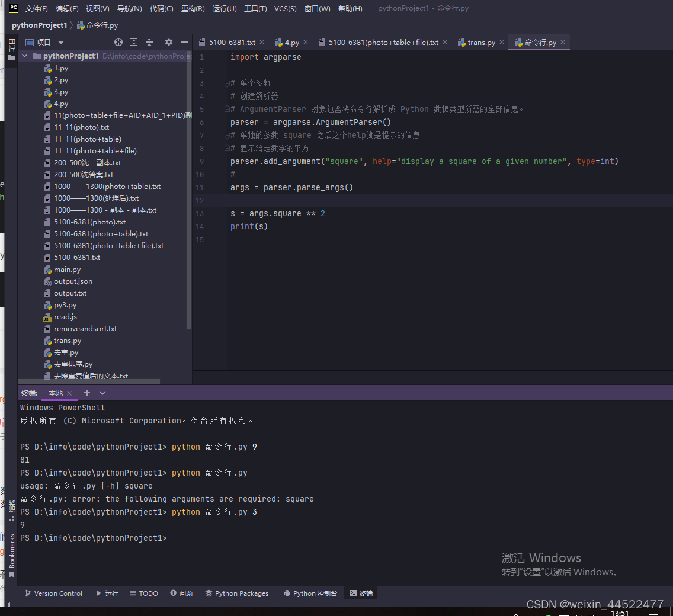Image resolution: width=673 pixels, height=616 pixels.
Task: Open the terminal options chevron dropdown
Action: pos(102,393)
